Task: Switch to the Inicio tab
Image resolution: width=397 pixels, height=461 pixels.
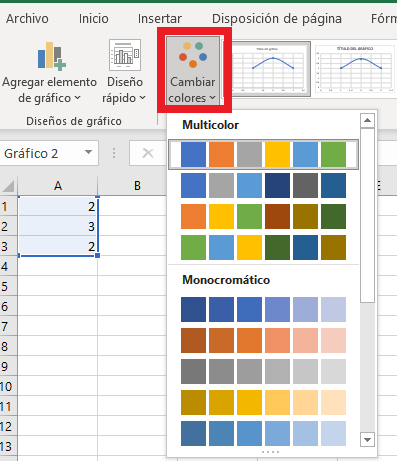Action: coord(94,19)
